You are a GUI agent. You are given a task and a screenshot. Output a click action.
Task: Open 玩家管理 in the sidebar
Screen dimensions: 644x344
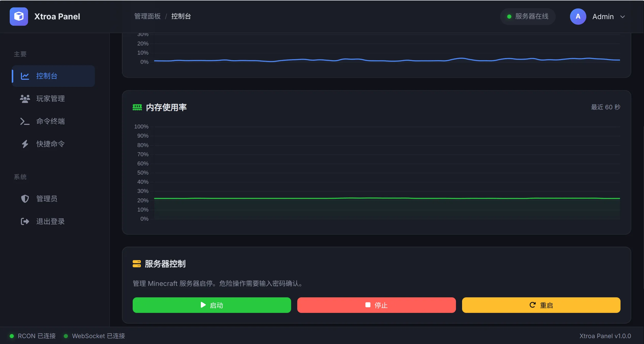(51, 99)
